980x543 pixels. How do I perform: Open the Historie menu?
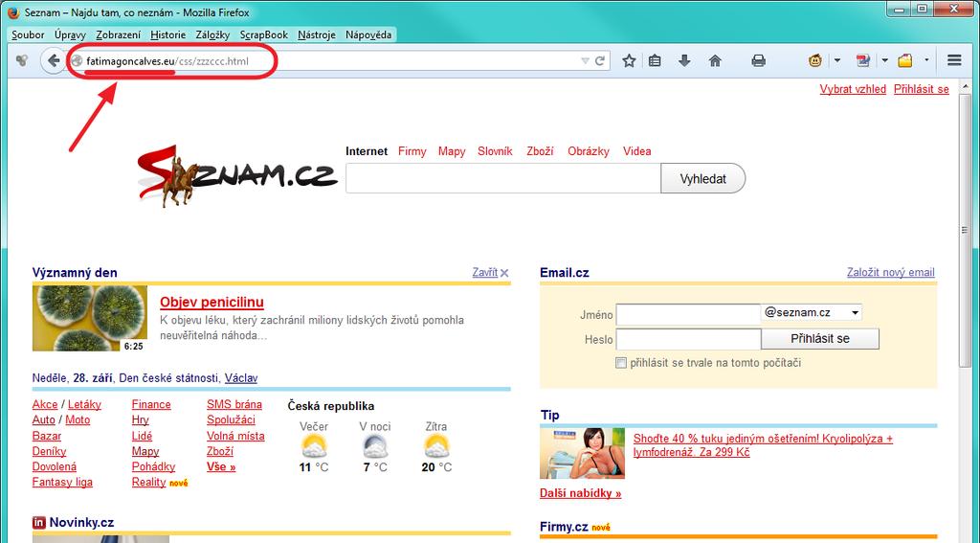tap(168, 35)
